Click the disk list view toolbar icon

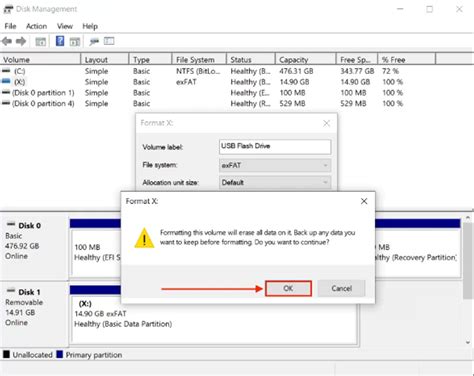pos(109,41)
